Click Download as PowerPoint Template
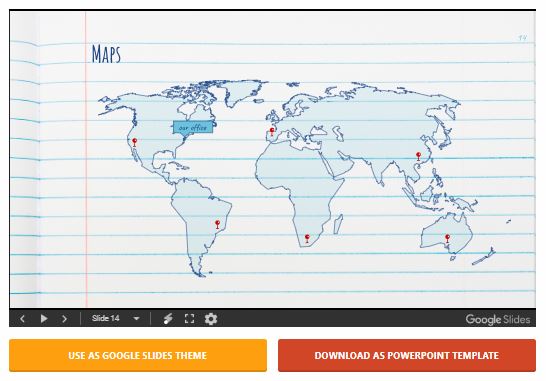This screenshot has width=546, height=381. 407,356
